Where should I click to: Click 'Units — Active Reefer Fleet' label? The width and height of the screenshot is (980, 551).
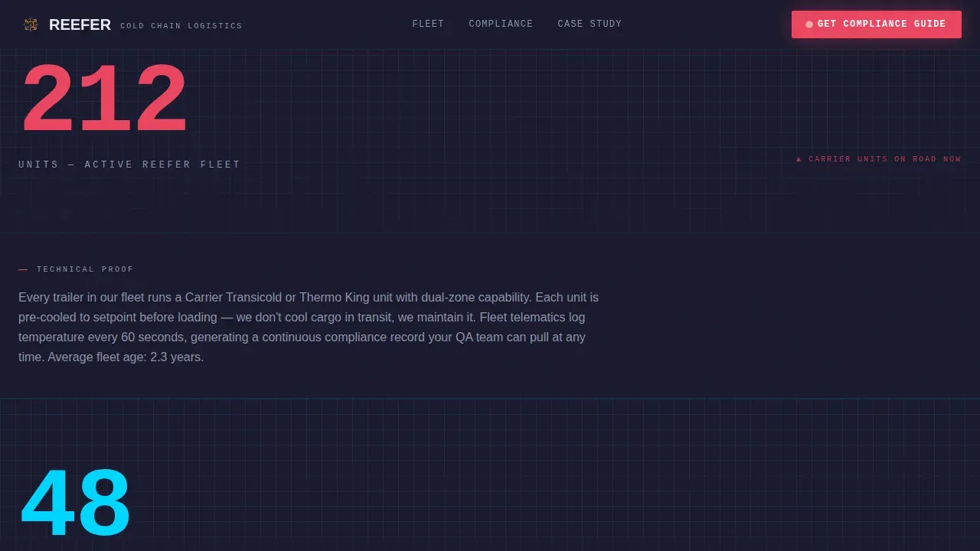pos(129,165)
